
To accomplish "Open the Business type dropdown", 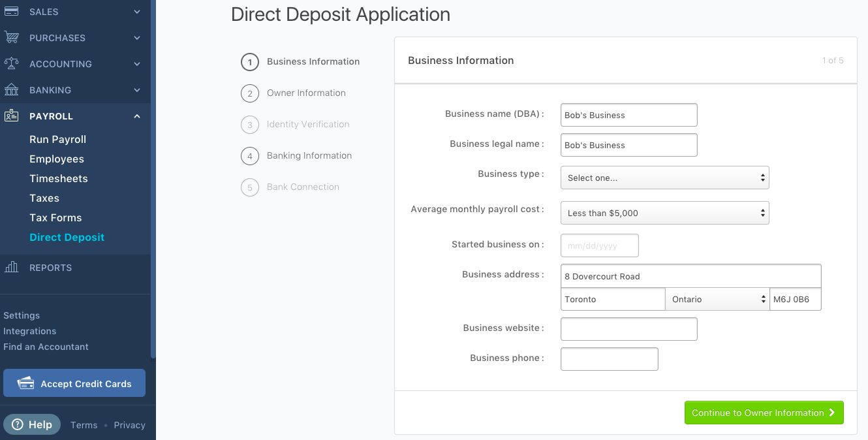I will (x=665, y=178).
